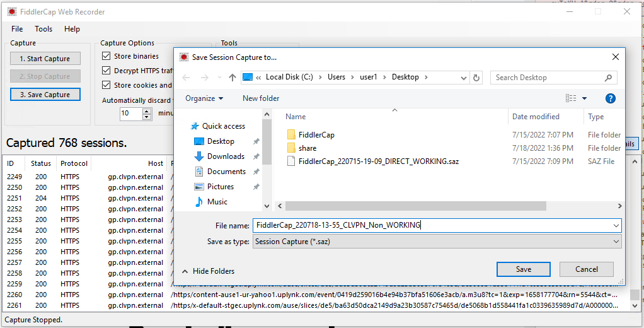Click the search magnifier icon
Viewport: 644px width, 328px height.
(608, 78)
